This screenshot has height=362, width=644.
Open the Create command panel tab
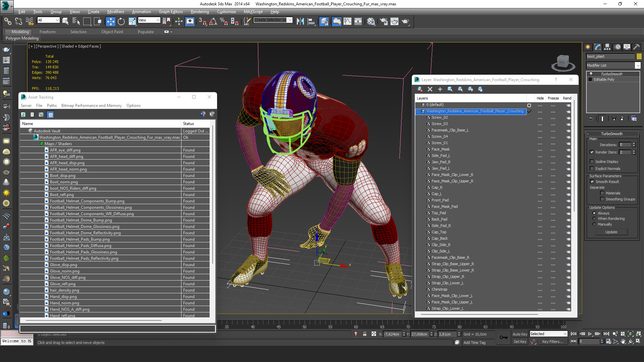click(588, 47)
